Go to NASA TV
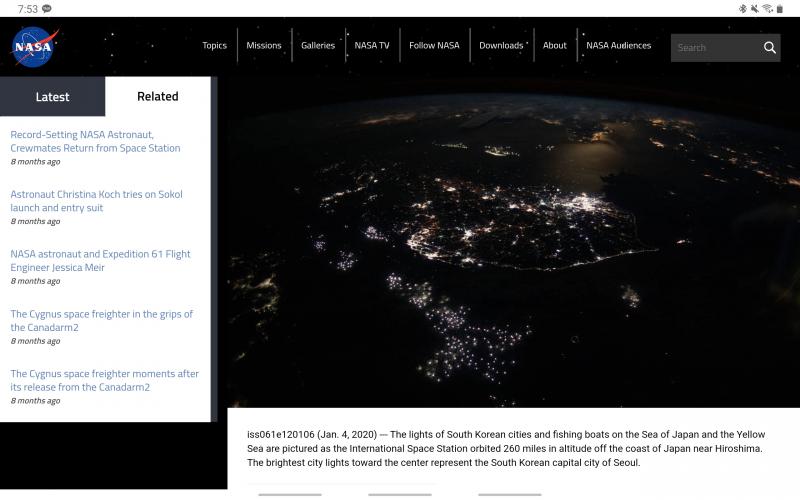Screen dimensions: 800x500 point(372,46)
